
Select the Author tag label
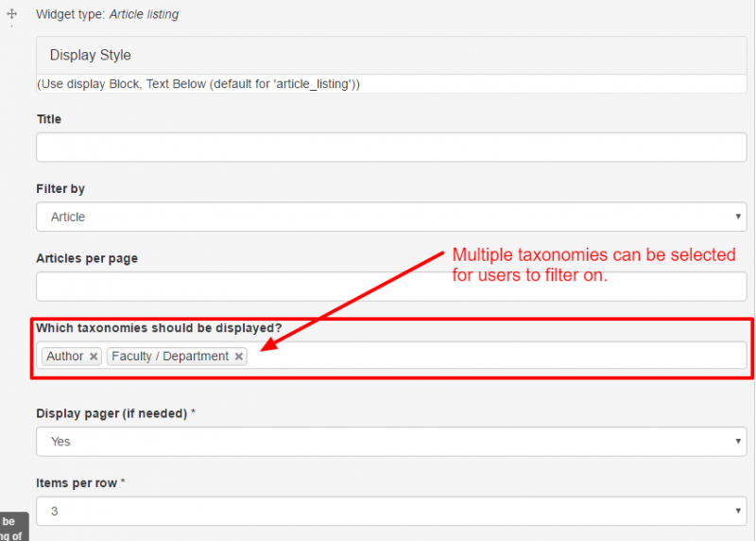click(x=65, y=357)
